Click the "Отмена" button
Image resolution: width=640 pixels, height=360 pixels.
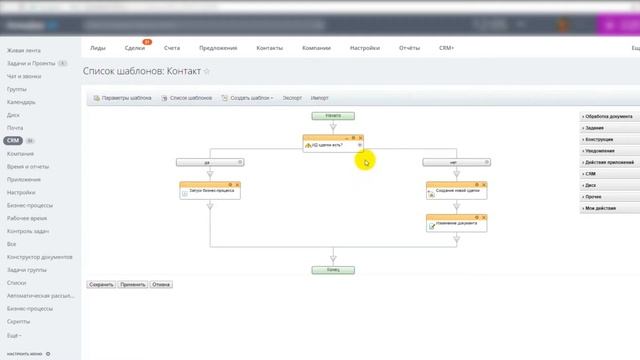click(161, 284)
